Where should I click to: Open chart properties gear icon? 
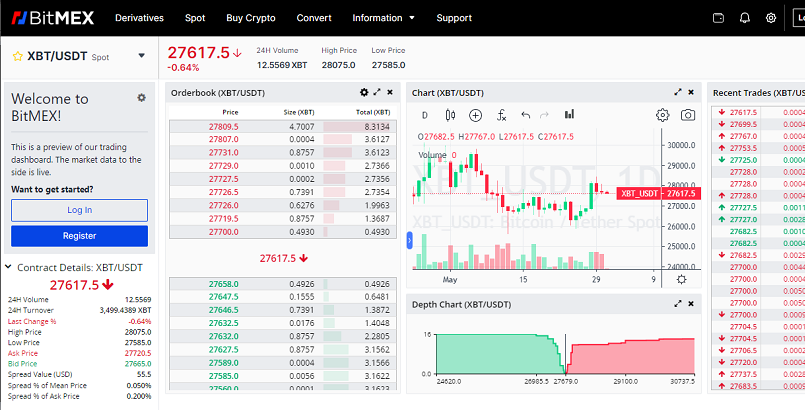(x=663, y=115)
